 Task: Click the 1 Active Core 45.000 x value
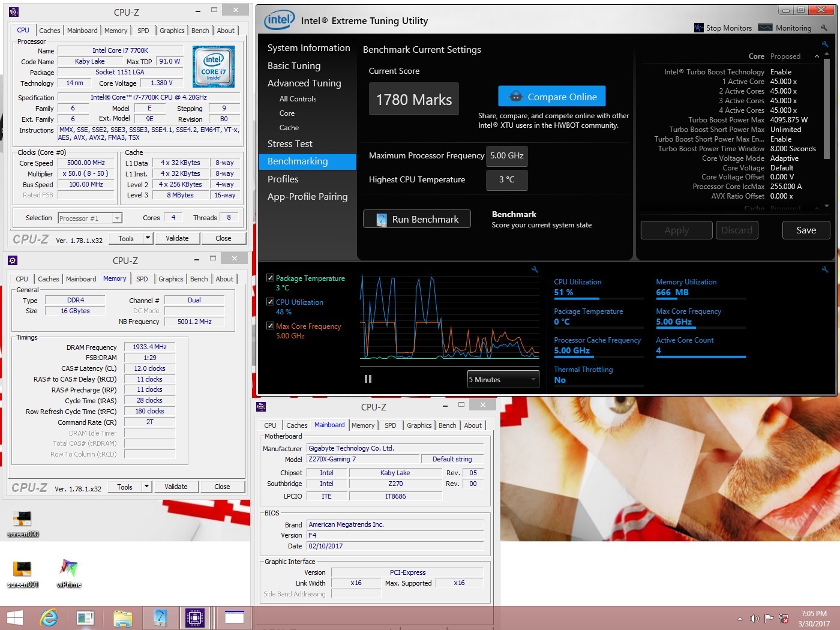784,82
